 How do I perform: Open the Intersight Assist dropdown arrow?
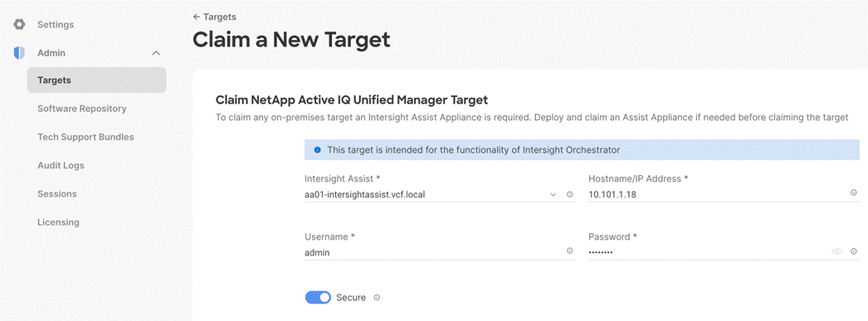click(553, 195)
